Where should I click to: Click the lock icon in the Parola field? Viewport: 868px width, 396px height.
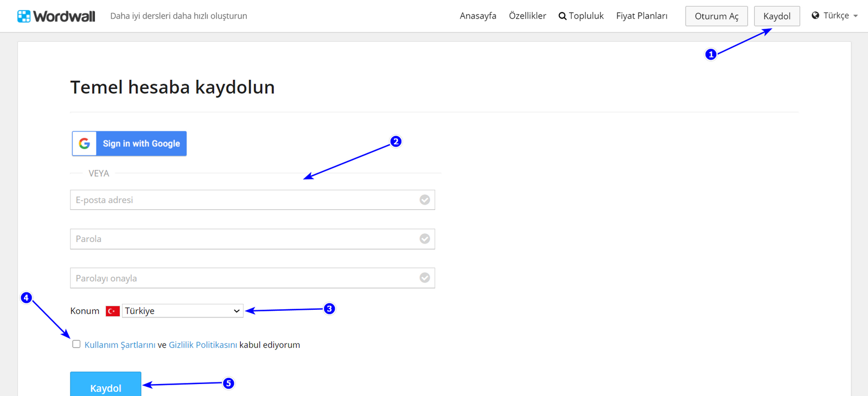[425, 239]
